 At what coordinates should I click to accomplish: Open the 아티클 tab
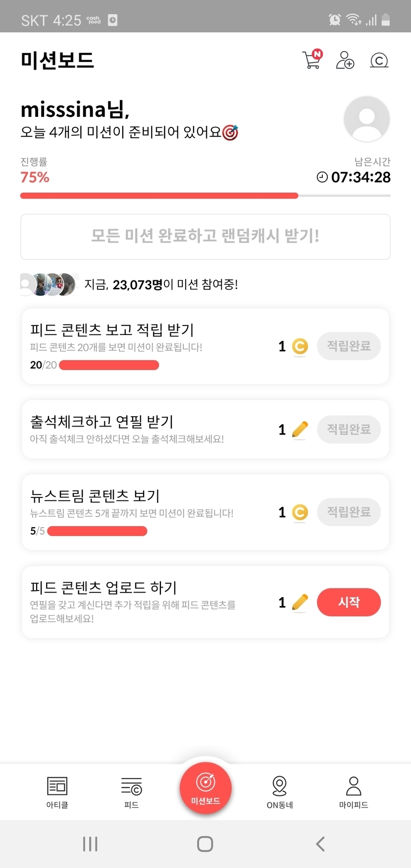tap(57, 792)
